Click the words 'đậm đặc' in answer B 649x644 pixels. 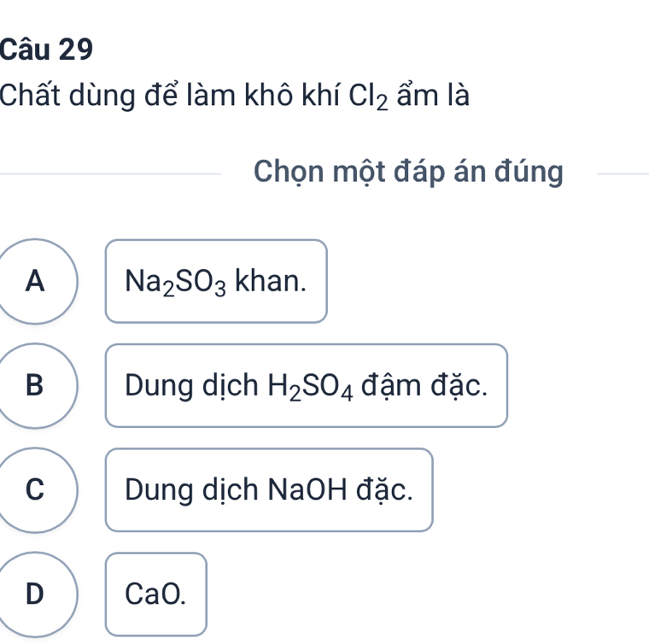424,385
